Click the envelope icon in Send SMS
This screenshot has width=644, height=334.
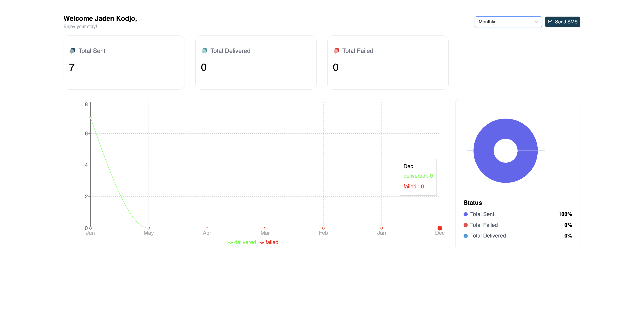(x=550, y=22)
